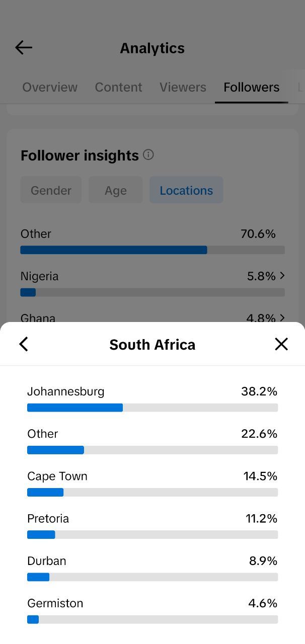Screen dimensions: 305x644
Task: Select the Viewers tab
Action: tap(183, 87)
